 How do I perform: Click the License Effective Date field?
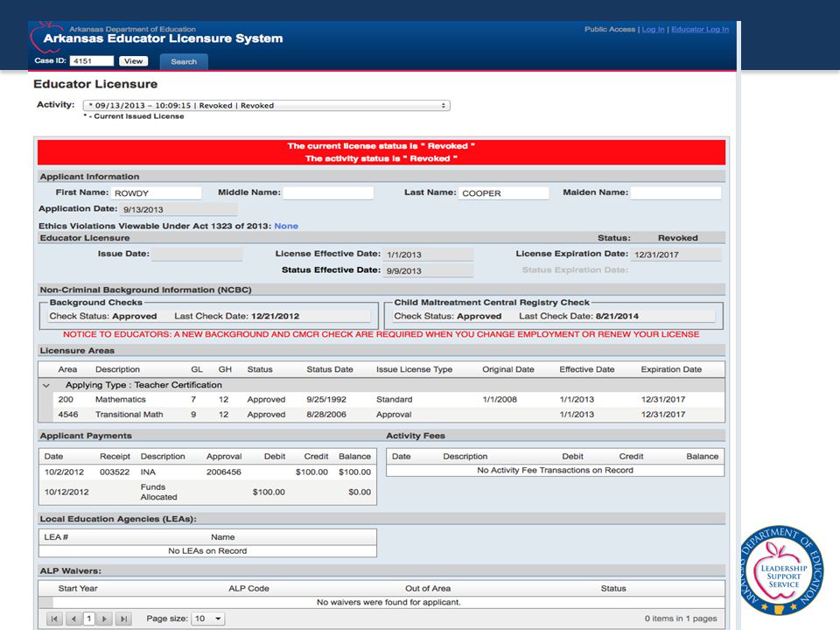428,255
